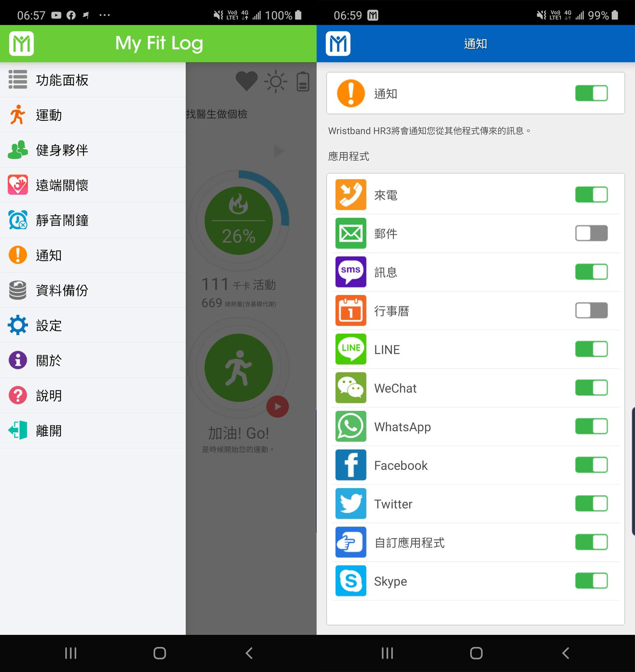Tap the 111 千卡 活動 text

click(239, 284)
